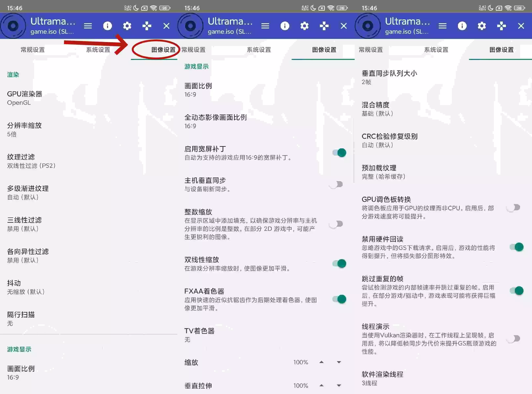Open the 分辨率缩放 5倍 setting
This screenshot has width=532, height=394.
[24, 129]
